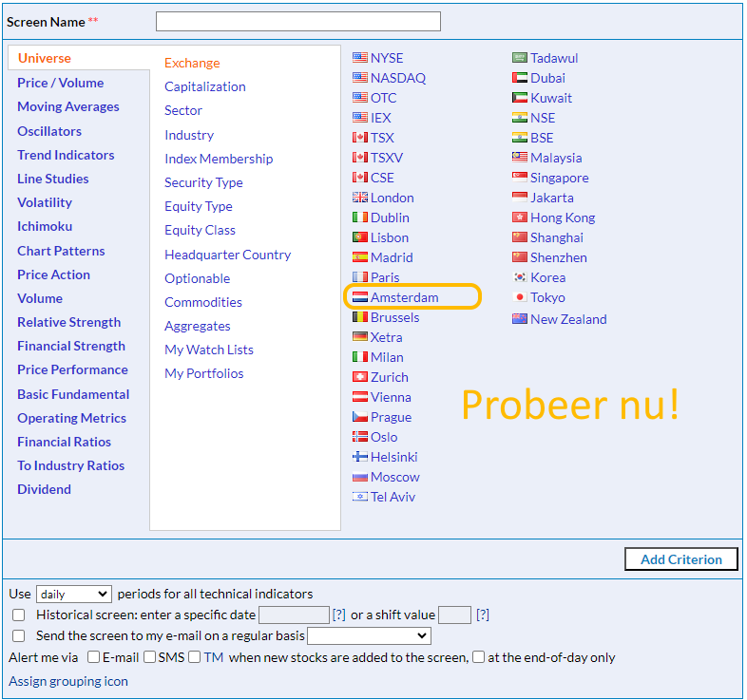Click the Screen Name input field
Screen dimensions: 747x700
298,22
